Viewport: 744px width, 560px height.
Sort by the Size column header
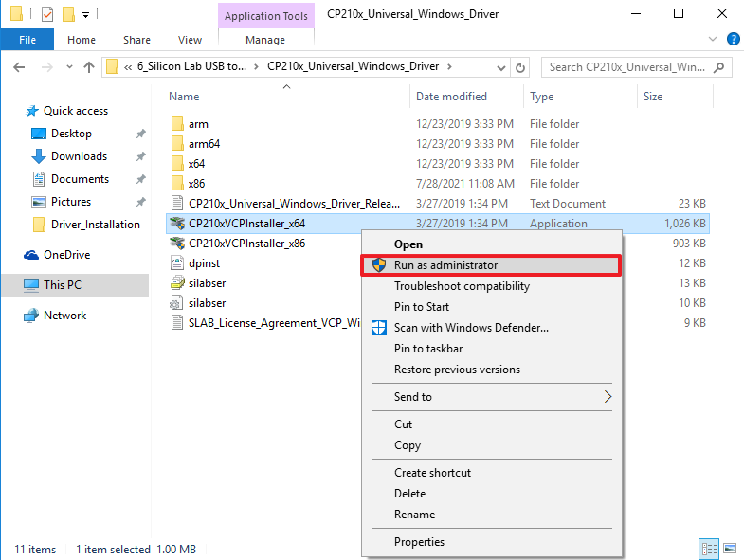(x=653, y=97)
